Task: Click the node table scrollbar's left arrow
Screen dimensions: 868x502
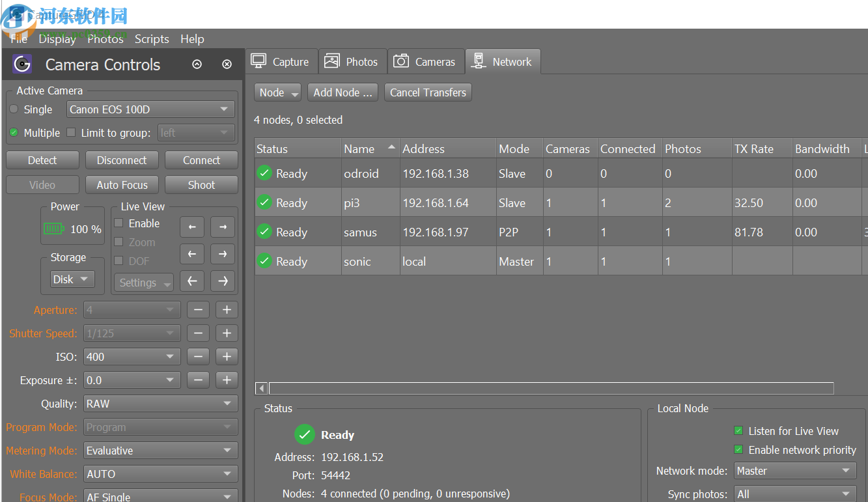Action: pyautogui.click(x=261, y=388)
